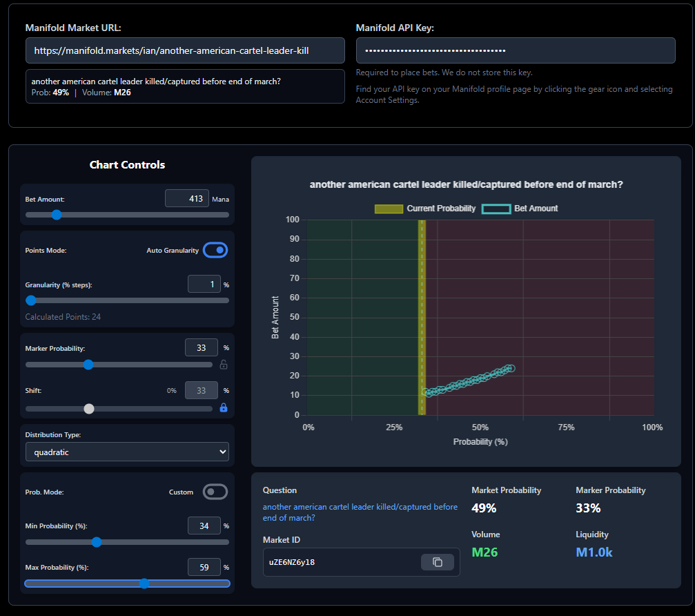Select the Max Probability number input
695x616 pixels.
[x=204, y=567]
